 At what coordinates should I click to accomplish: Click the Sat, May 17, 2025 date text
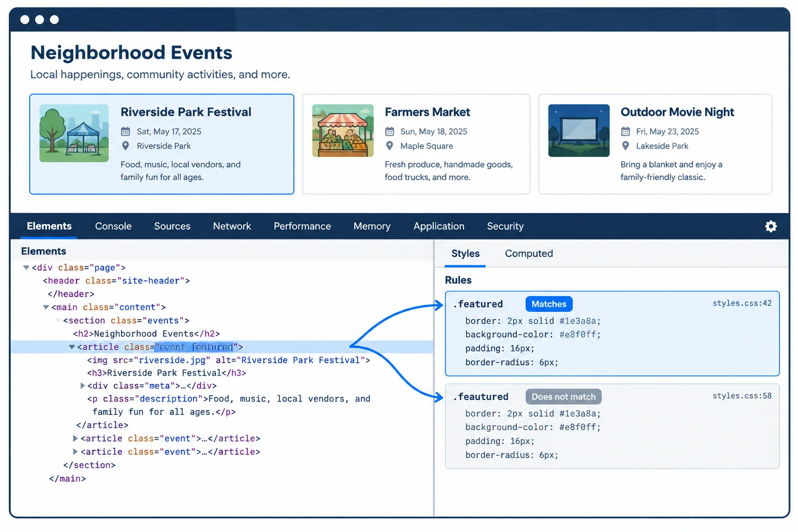click(169, 131)
